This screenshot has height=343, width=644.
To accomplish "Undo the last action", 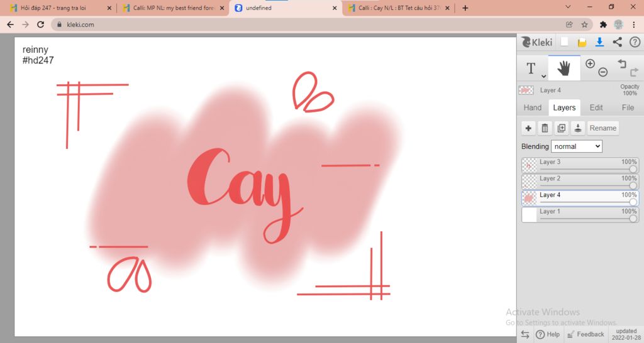I will 622,63.
